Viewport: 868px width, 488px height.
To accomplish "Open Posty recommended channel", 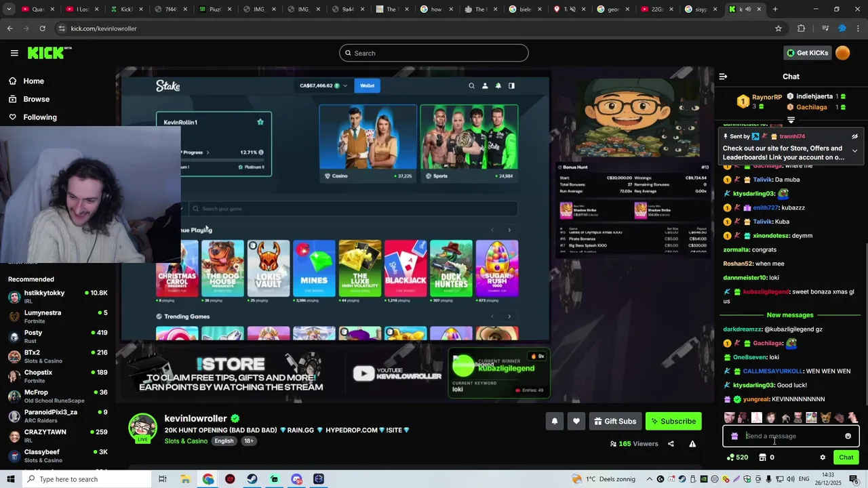I will 58,336.
